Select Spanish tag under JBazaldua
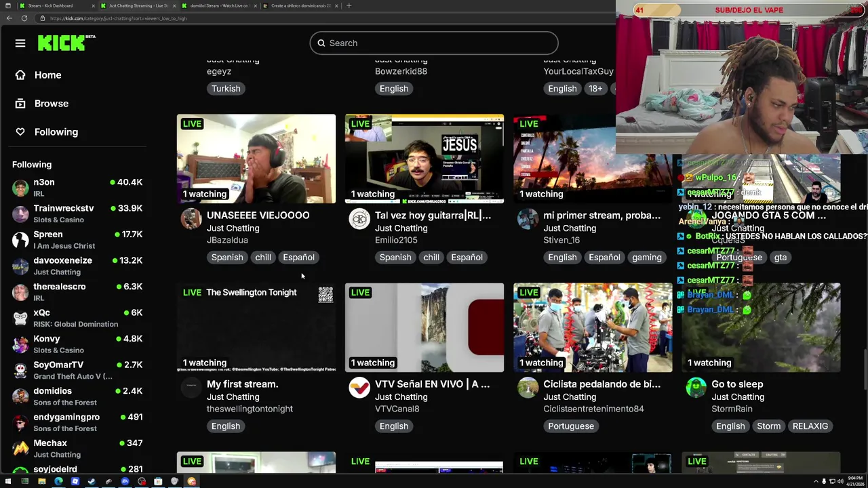868x488 pixels. pos(227,258)
